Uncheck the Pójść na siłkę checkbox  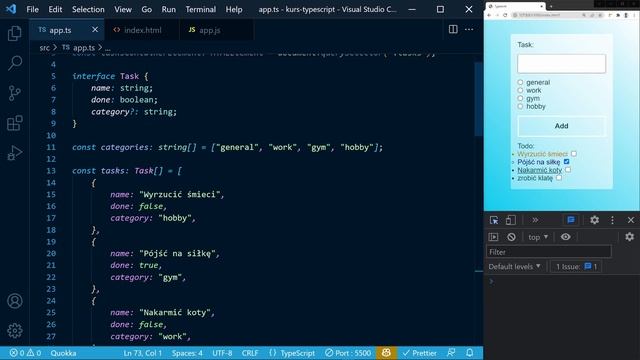pyautogui.click(x=566, y=162)
